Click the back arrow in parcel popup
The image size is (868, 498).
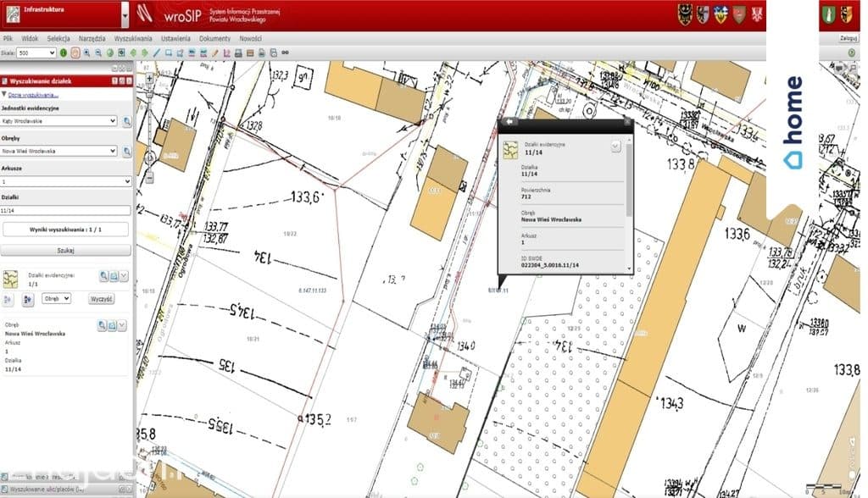[509, 122]
